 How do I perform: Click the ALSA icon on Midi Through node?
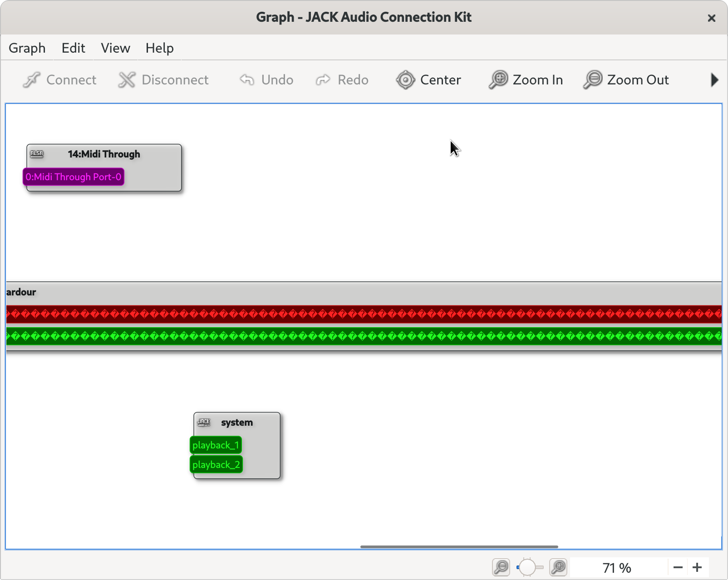(37, 154)
